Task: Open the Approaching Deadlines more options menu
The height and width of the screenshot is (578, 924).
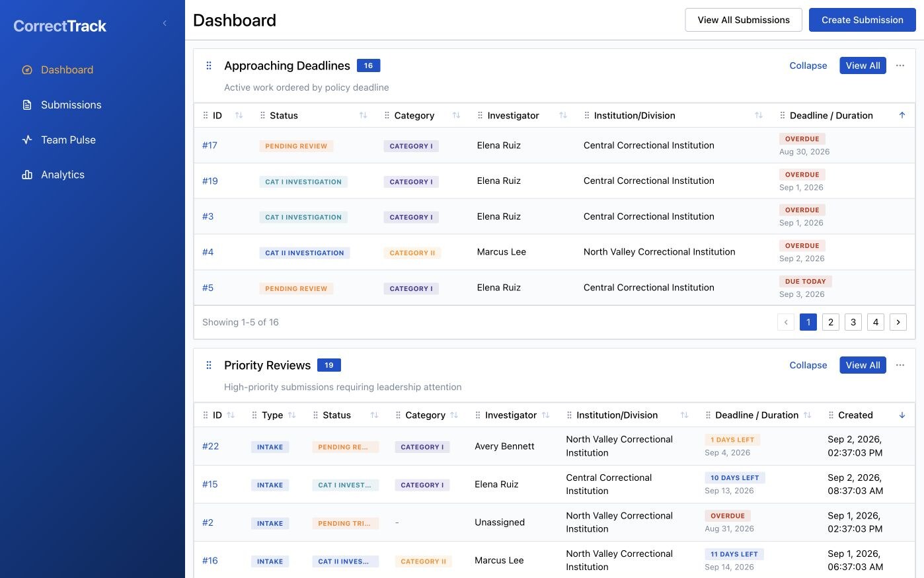Action: [x=900, y=65]
